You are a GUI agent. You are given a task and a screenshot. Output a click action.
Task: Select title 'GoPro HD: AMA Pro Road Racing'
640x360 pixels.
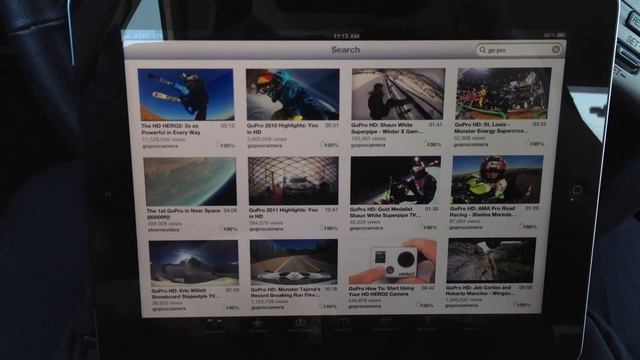(483, 211)
